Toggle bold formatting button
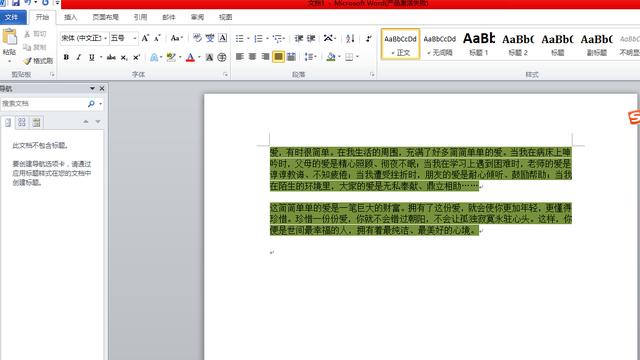640x360 pixels. tap(66, 58)
